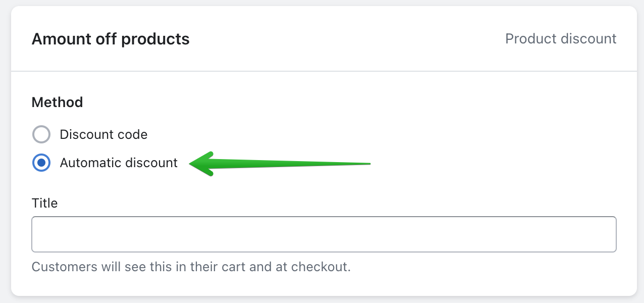
Task: Click the "Title" field label
Action: [x=44, y=203]
